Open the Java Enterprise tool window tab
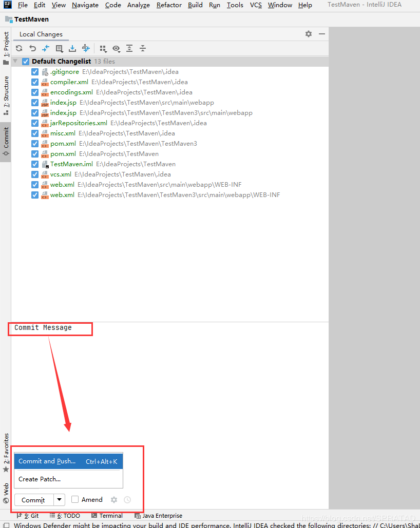The width and height of the screenshot is (420, 528). [x=159, y=516]
